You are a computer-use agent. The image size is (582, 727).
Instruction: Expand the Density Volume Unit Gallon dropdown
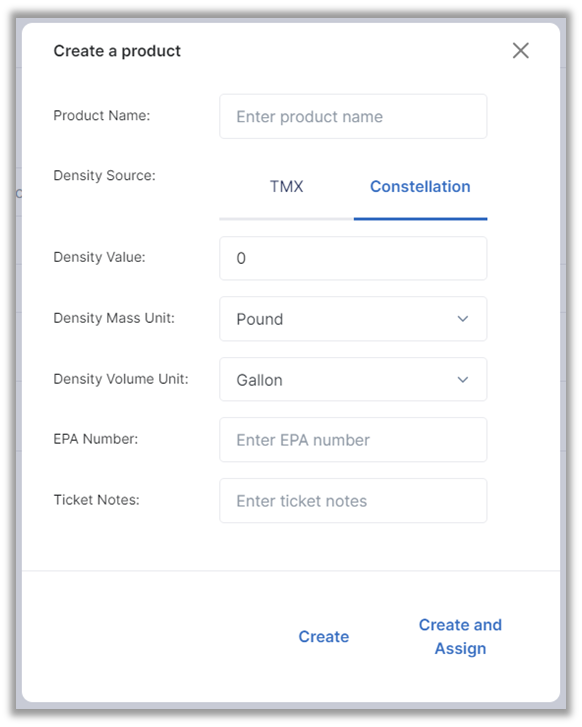click(x=353, y=379)
